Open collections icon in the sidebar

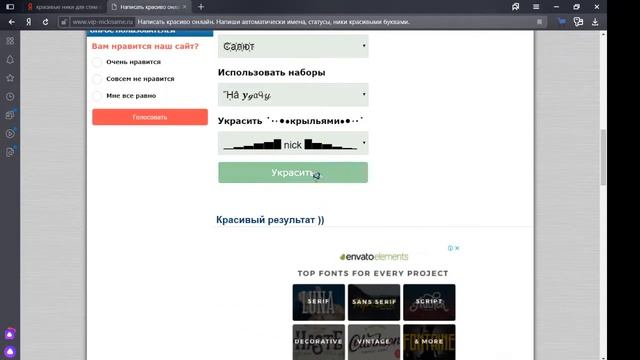10,115
